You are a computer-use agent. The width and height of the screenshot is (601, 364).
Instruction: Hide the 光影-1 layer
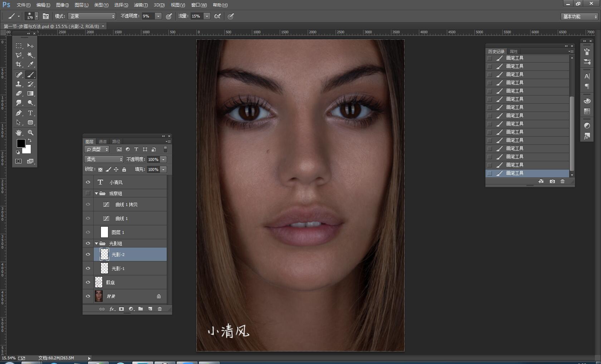pos(88,268)
